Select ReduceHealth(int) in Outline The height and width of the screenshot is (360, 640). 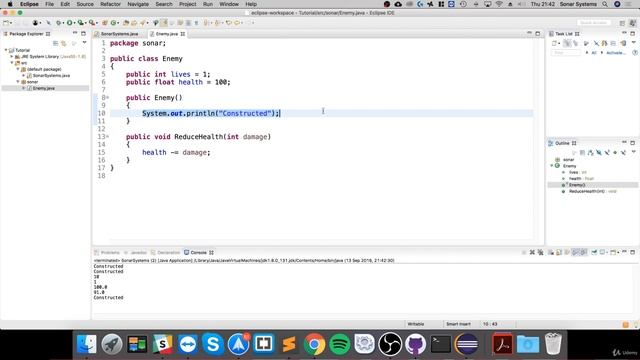click(593, 191)
